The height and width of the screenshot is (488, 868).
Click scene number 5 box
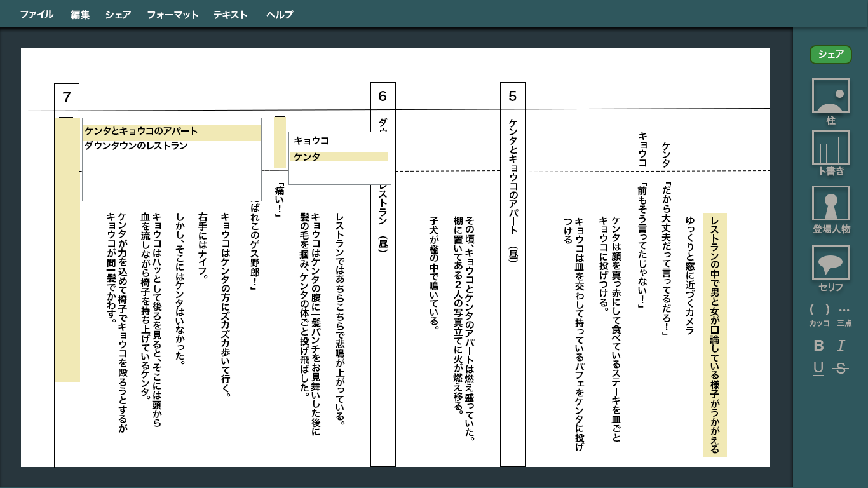click(x=512, y=97)
